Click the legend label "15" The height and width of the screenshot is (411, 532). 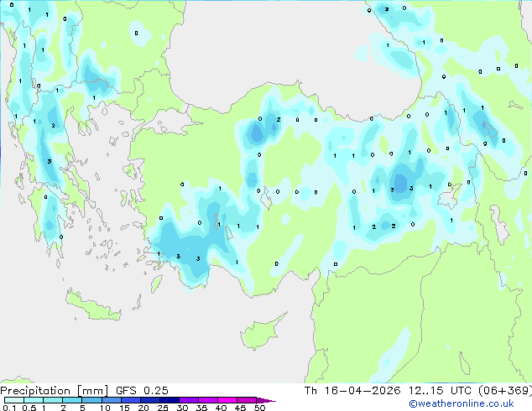[x=124, y=408]
